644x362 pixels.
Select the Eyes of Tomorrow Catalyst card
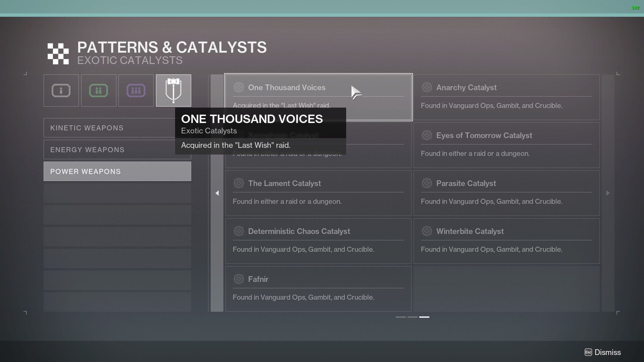coord(506,145)
